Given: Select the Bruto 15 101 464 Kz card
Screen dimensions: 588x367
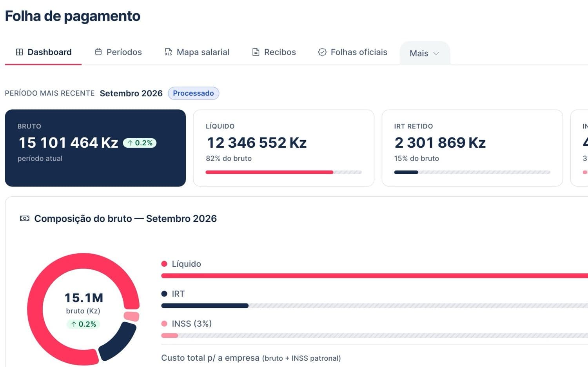Looking at the screenshot, I should click(95, 148).
